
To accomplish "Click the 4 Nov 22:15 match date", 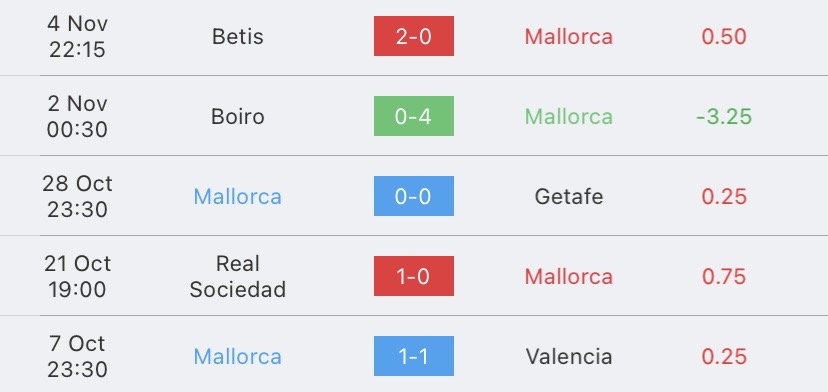I will coord(77,36).
